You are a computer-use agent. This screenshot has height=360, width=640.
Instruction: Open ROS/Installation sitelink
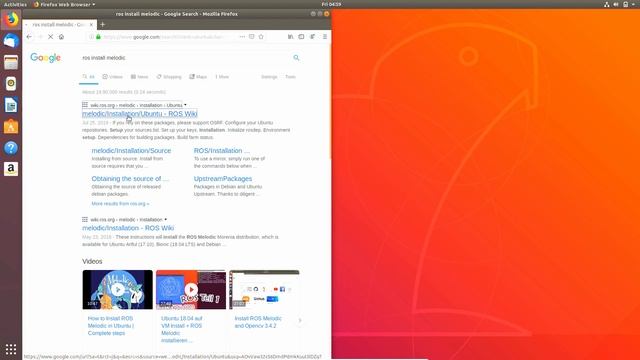(x=222, y=151)
